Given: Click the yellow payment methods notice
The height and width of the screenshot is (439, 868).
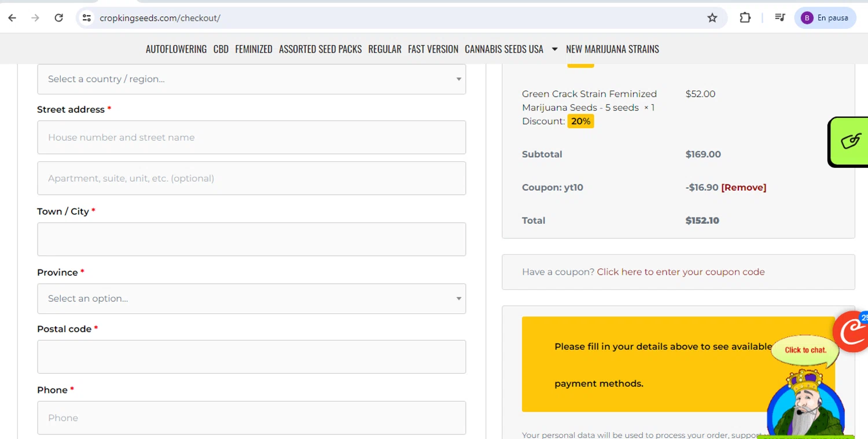Looking at the screenshot, I should [x=678, y=364].
